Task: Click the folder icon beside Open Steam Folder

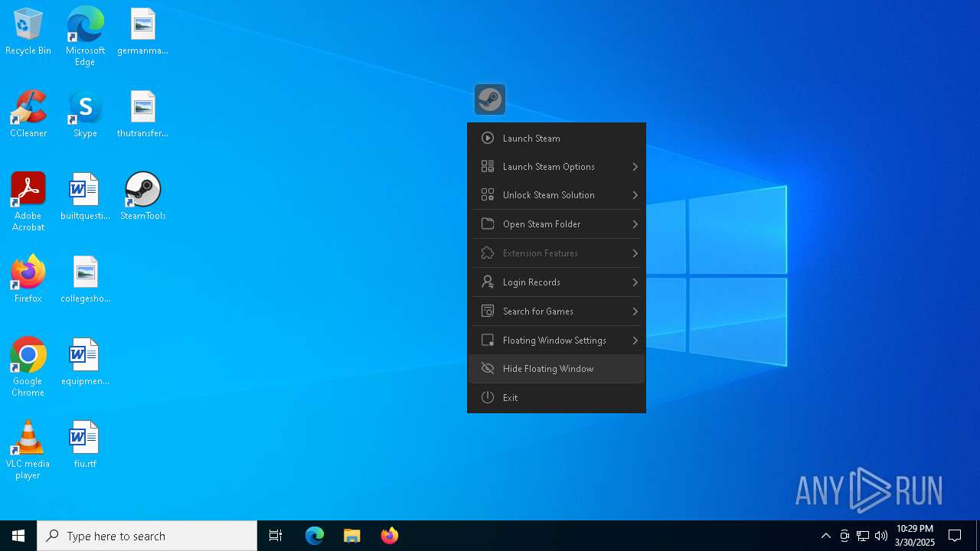Action: 488,224
